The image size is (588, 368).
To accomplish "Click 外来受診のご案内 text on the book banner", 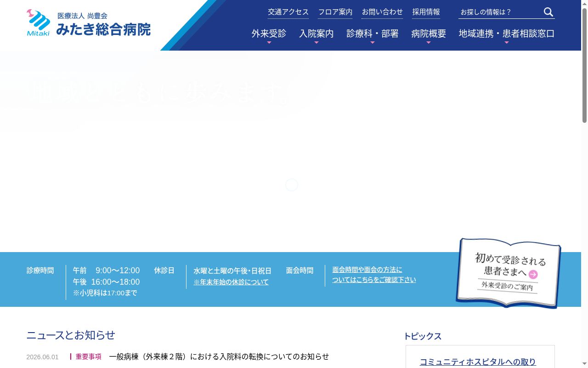I will [x=507, y=287].
